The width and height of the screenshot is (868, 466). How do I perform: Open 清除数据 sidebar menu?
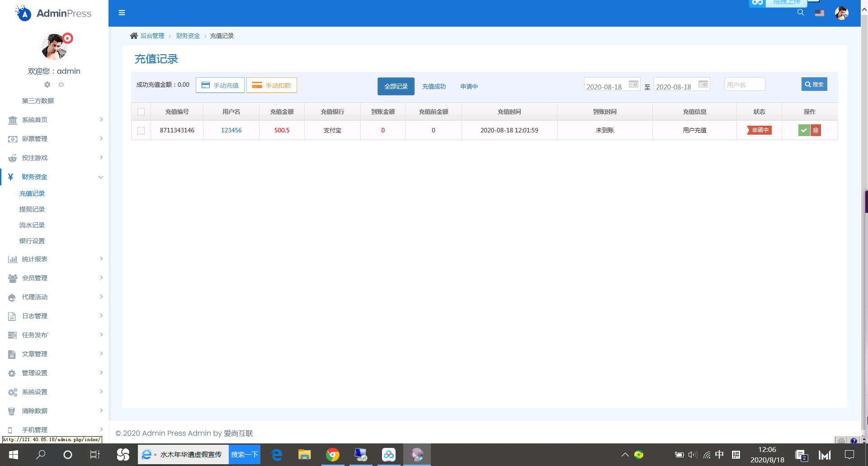[x=35, y=411]
